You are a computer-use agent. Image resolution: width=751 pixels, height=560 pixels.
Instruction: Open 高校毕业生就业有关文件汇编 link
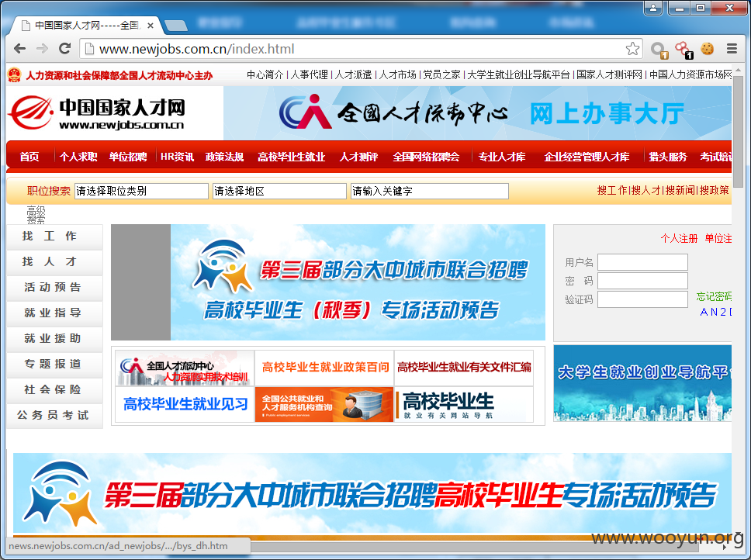tap(464, 368)
